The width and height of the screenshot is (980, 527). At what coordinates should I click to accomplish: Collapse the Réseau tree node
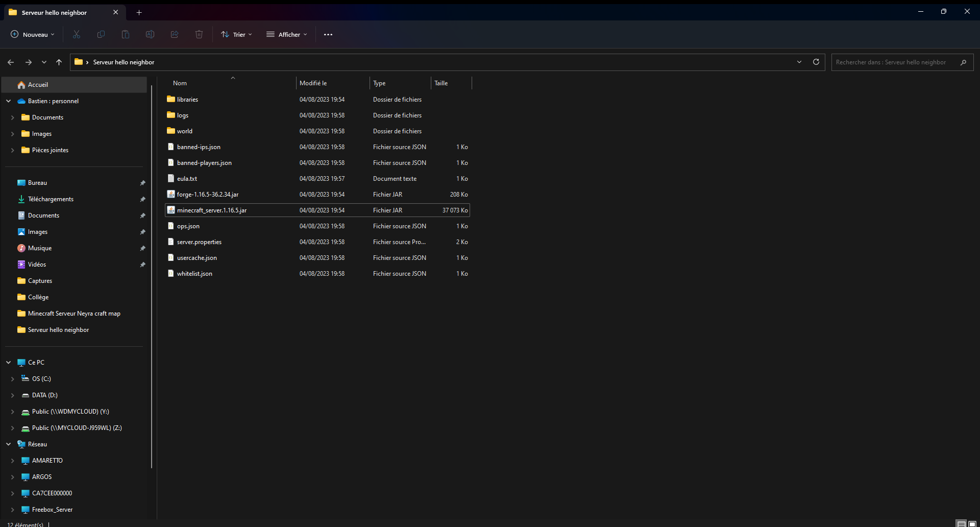(x=9, y=444)
